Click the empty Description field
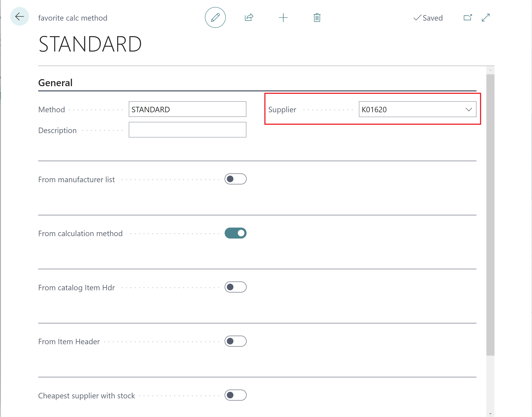This screenshot has width=532, height=417. tap(187, 130)
